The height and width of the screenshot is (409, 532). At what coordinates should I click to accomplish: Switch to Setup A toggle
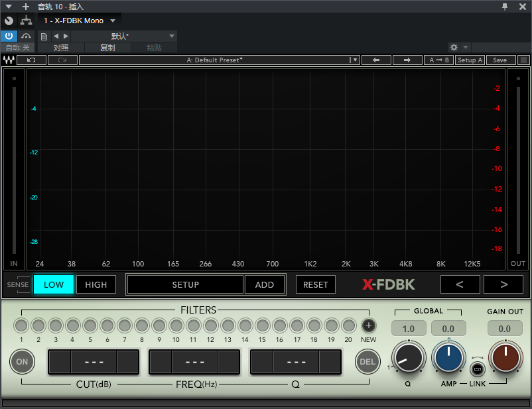click(x=470, y=60)
